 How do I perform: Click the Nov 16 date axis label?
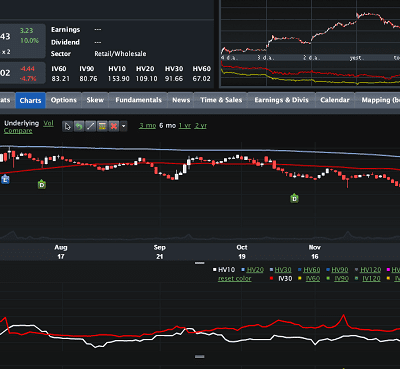pos(315,252)
